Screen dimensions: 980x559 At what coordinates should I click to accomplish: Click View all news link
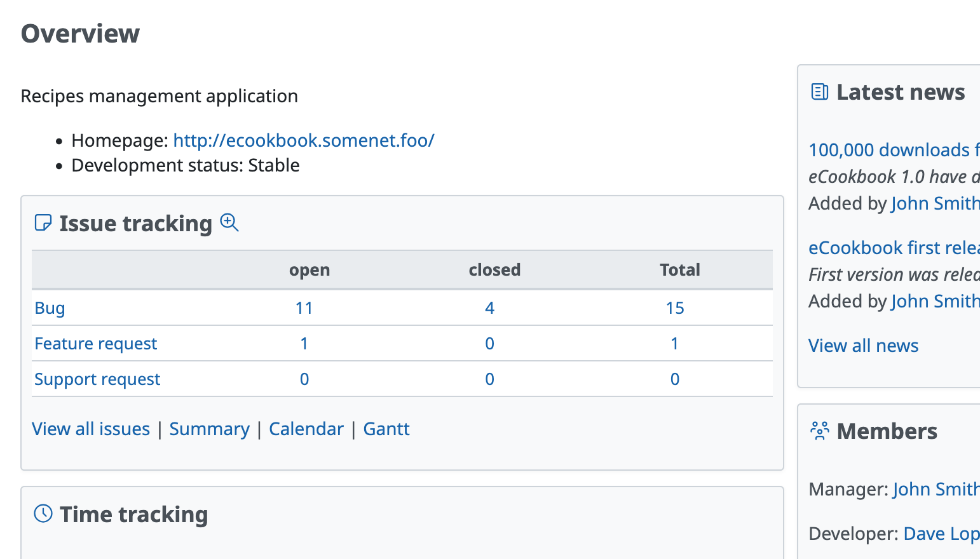click(863, 346)
